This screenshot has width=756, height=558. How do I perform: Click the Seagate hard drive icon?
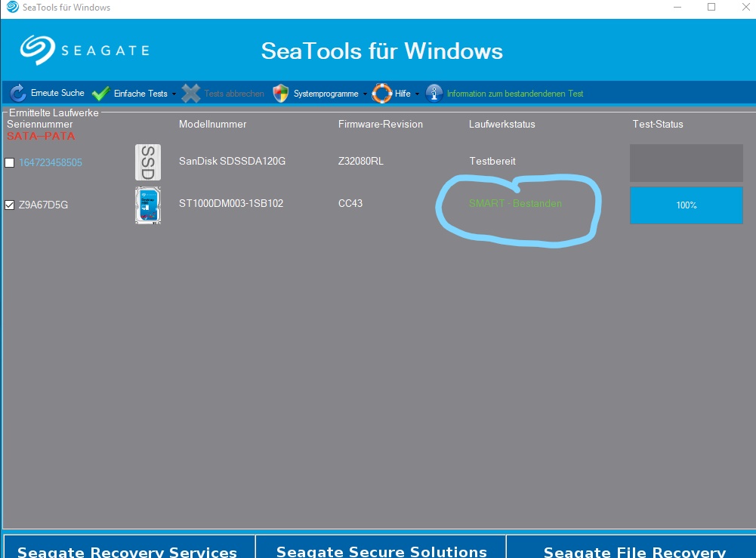148,205
